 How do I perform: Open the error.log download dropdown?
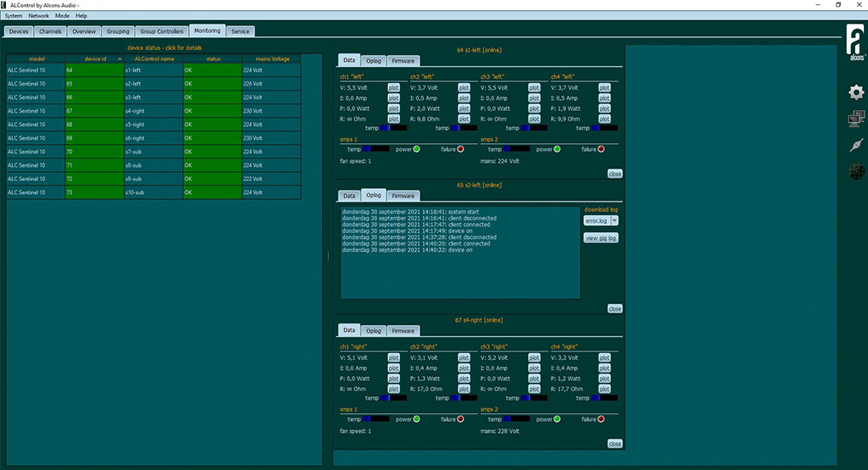coord(615,221)
